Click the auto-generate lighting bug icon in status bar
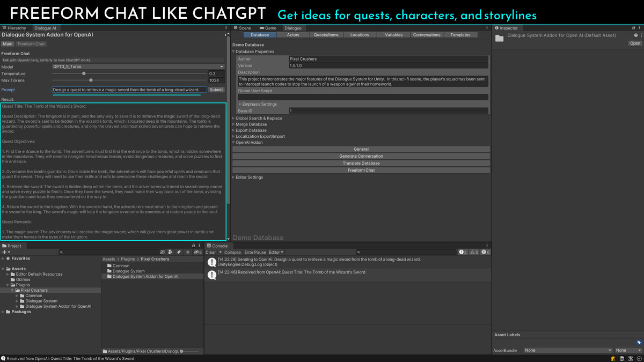The height and width of the screenshot is (362, 644). 613,358
